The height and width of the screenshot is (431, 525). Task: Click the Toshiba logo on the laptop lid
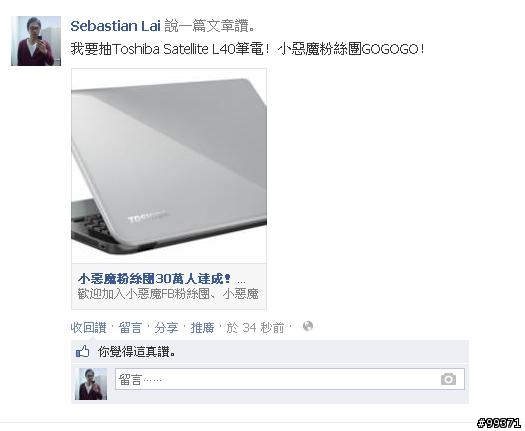point(148,217)
